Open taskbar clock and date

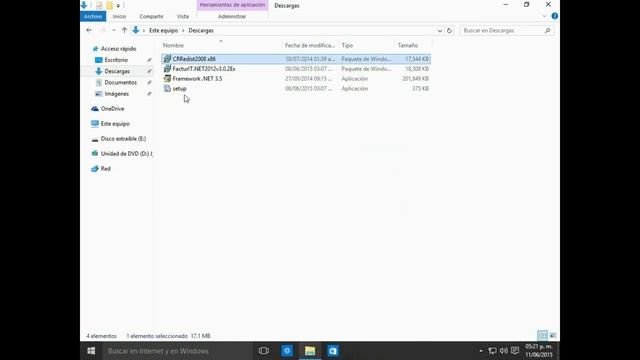point(539,351)
